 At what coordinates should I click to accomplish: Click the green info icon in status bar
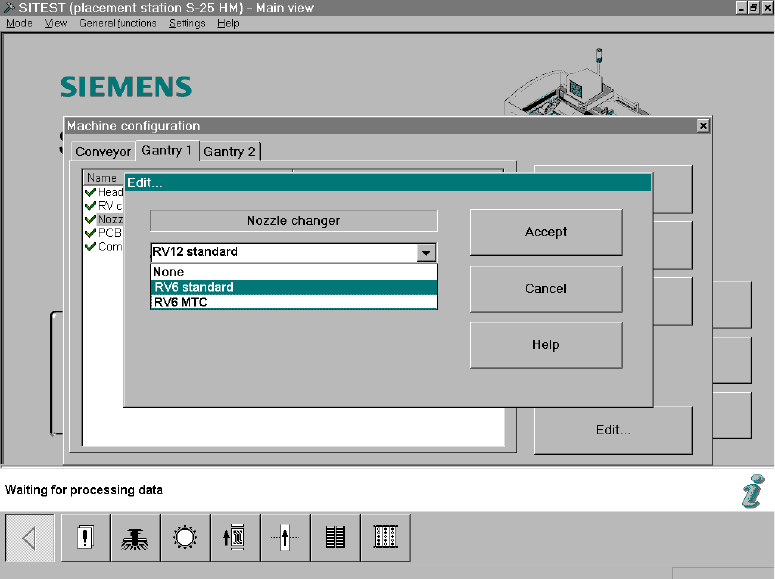click(750, 490)
